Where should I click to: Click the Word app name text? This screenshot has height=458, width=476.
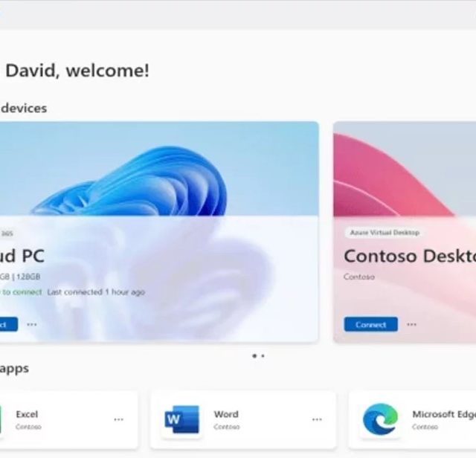pyautogui.click(x=226, y=414)
